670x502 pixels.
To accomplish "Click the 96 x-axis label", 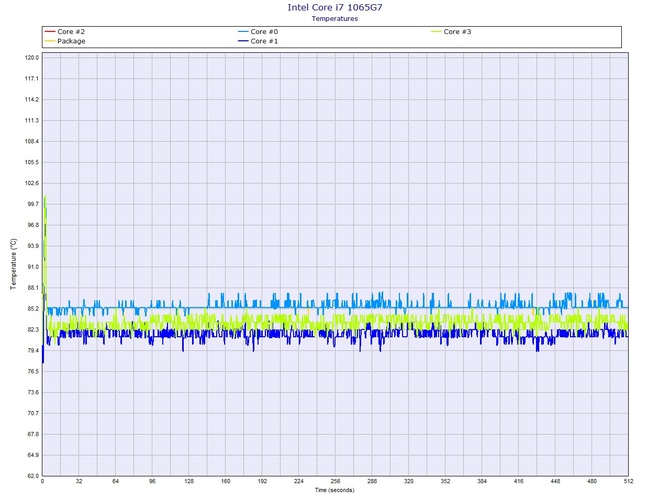I will point(153,481).
